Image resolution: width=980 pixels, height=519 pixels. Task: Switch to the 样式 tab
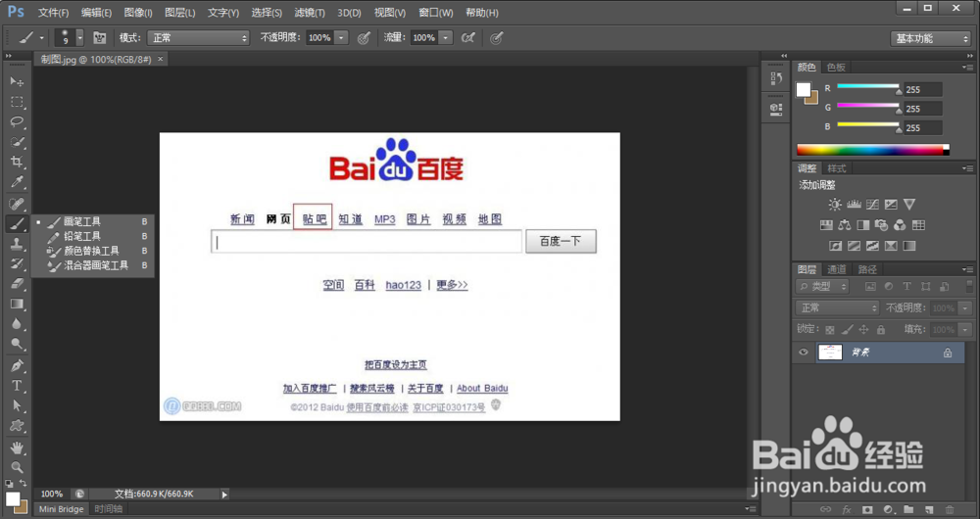point(837,168)
